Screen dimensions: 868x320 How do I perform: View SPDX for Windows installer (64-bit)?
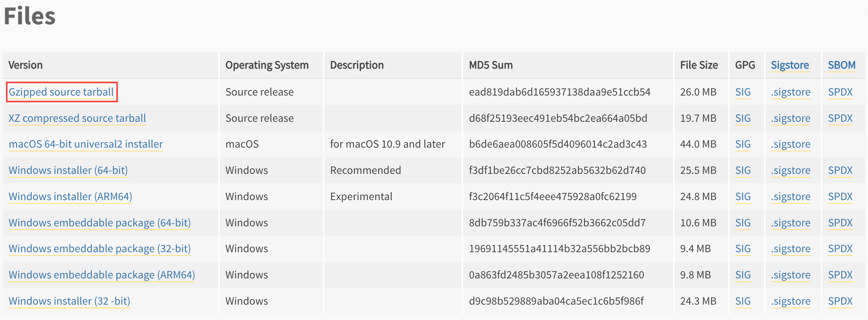coord(840,170)
